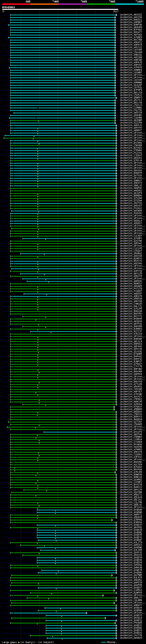Select label UniRef100_A7PRY5

[x=131, y=67]
